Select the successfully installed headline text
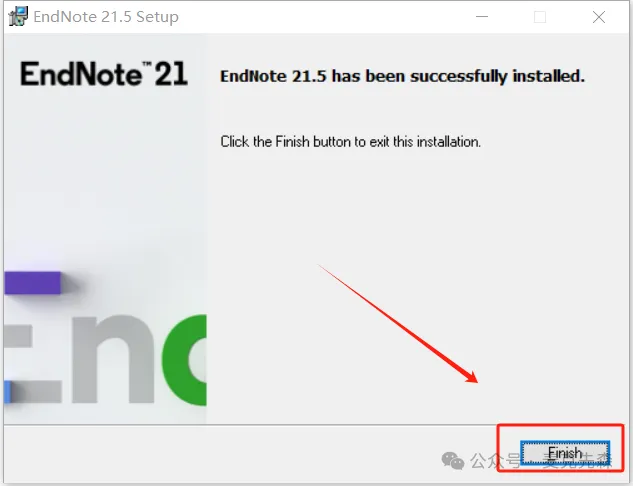This screenshot has height=486, width=633. [402, 76]
